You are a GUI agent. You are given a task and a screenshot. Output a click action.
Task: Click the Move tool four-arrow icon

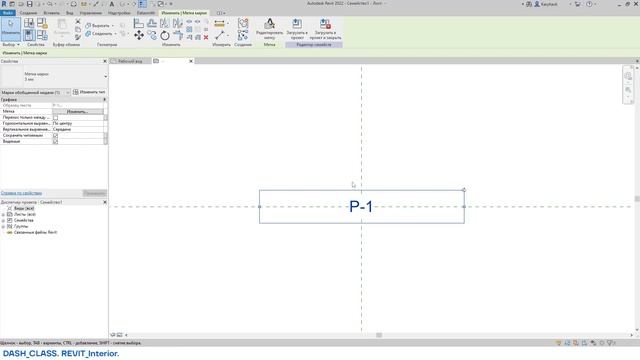click(x=139, y=36)
